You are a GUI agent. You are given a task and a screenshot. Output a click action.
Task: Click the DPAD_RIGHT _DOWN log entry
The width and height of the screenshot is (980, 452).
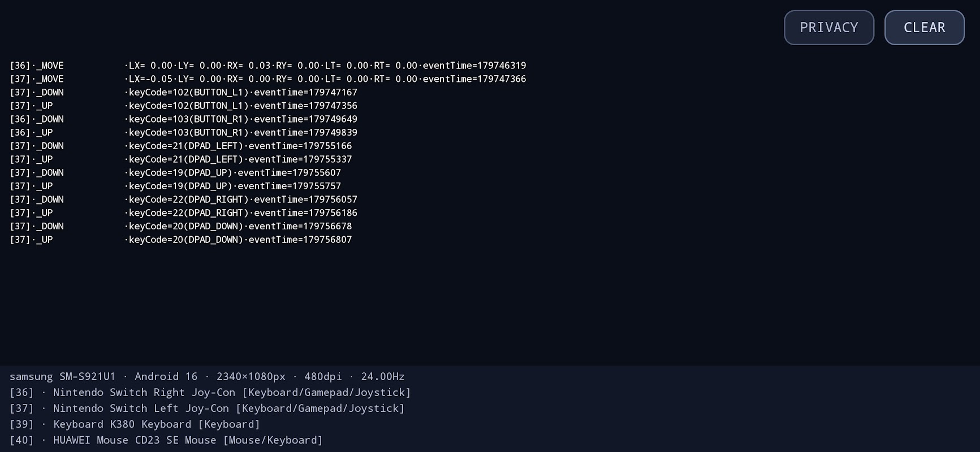(184, 199)
